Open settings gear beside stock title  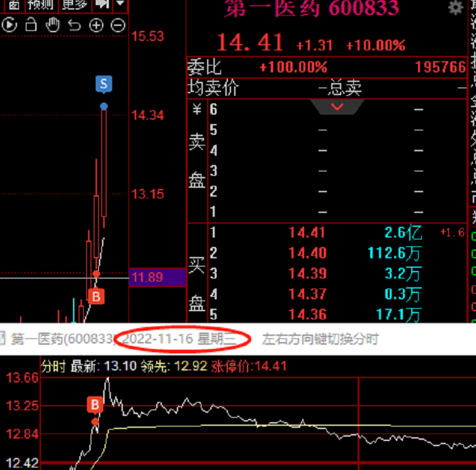456,8
